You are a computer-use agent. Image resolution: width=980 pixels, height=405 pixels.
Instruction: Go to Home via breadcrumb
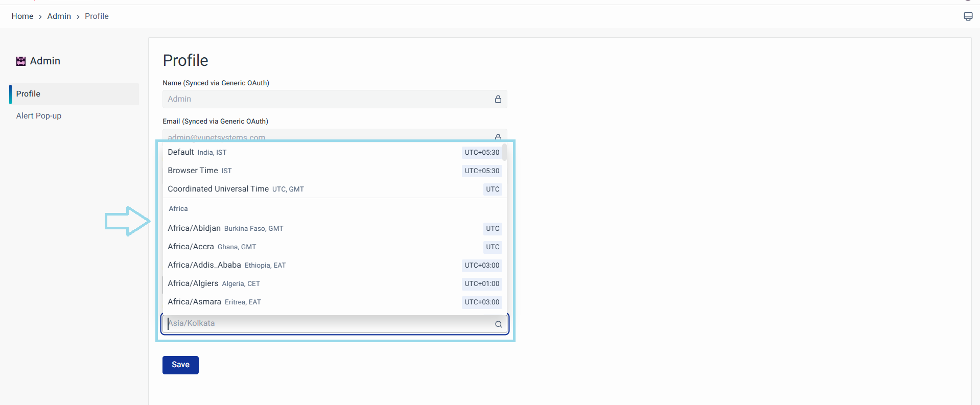pyautogui.click(x=22, y=16)
